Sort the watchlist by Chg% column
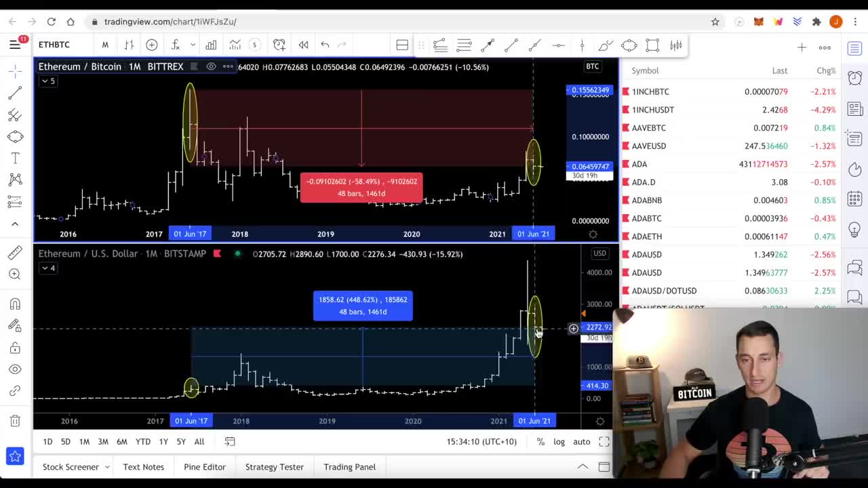This screenshot has width=868, height=488. pyautogui.click(x=825, y=70)
